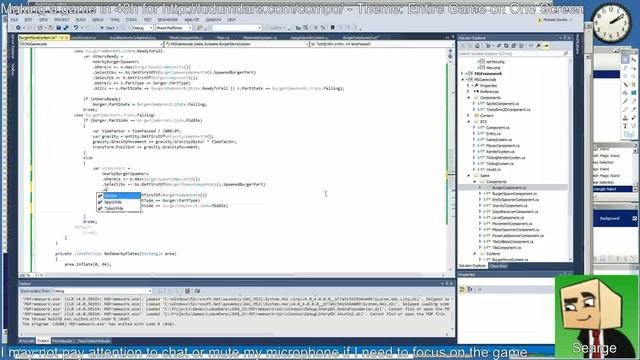Open the PROJECT menu

[62, 20]
